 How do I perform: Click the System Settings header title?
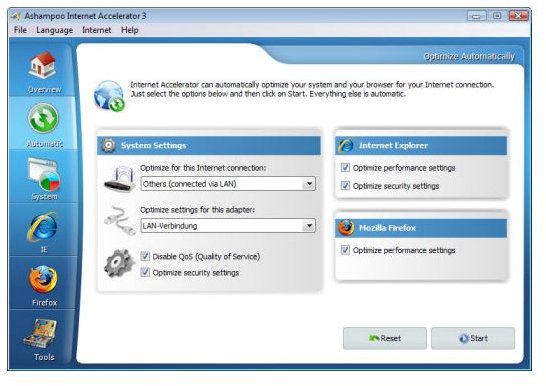[x=154, y=145]
